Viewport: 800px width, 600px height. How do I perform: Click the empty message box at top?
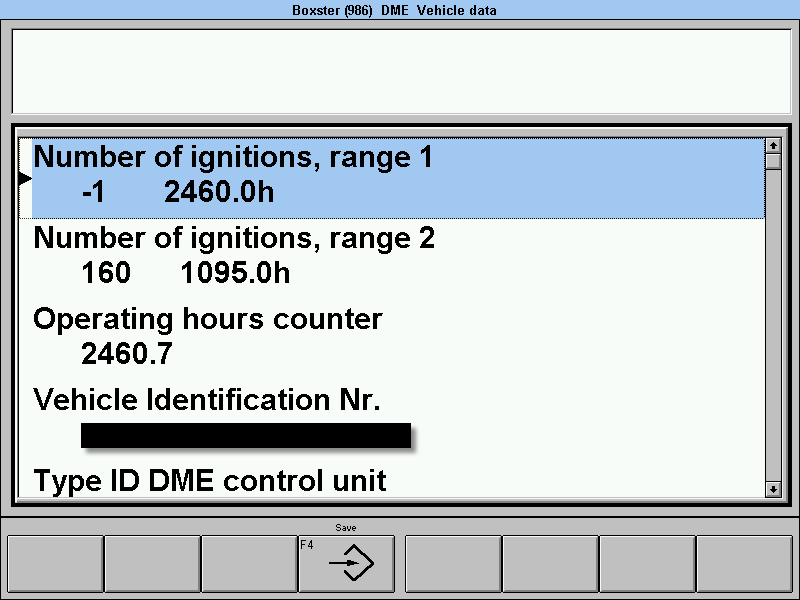402,71
